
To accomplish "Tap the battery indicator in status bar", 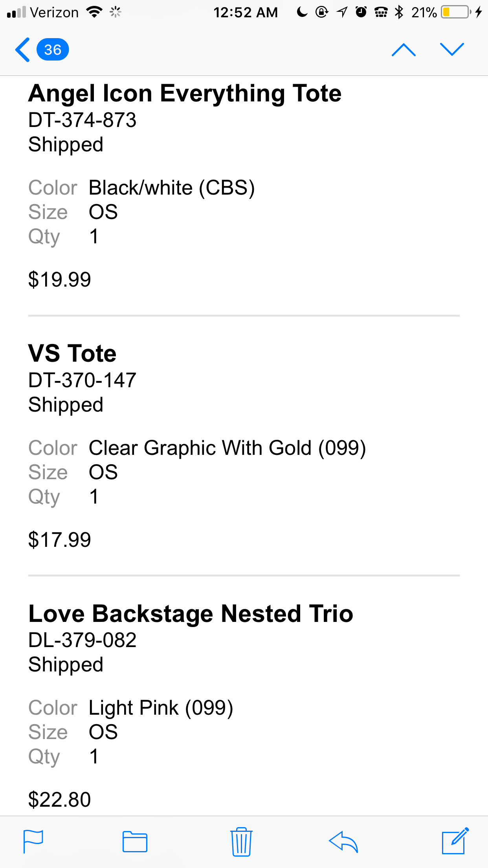I will [456, 12].
